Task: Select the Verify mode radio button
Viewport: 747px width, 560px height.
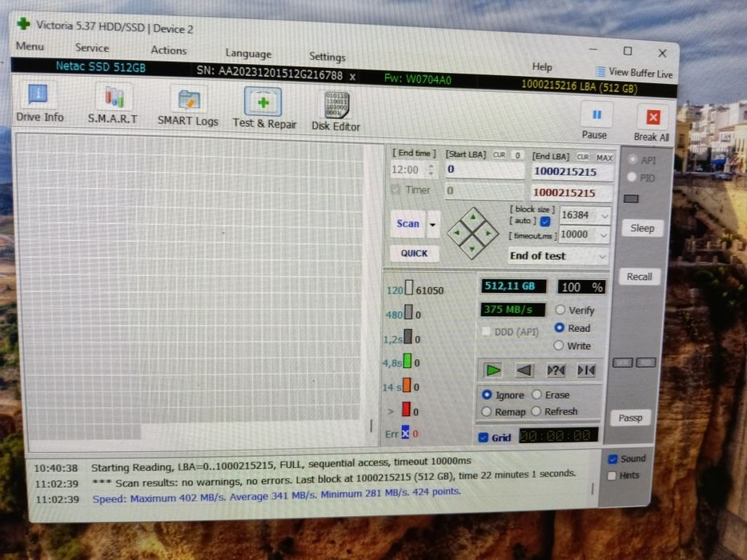Action: click(560, 310)
